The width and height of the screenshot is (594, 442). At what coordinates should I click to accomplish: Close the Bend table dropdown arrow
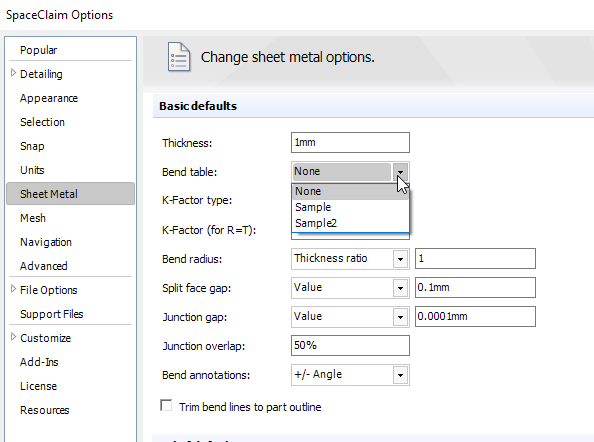[x=400, y=172]
